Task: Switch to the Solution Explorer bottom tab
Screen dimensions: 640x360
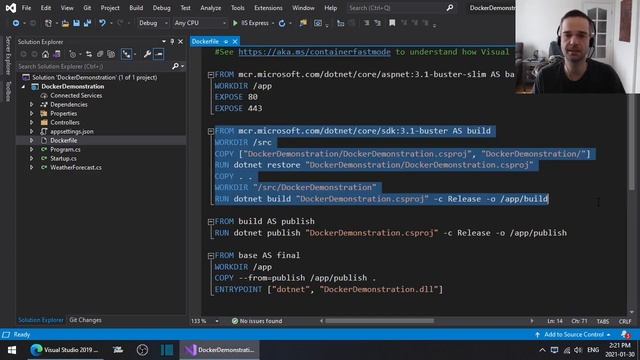Action: coord(40,320)
